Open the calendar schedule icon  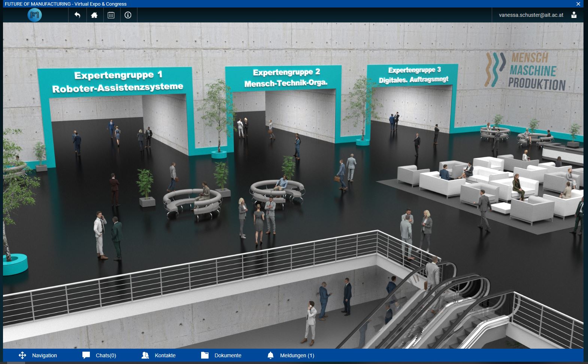[111, 15]
